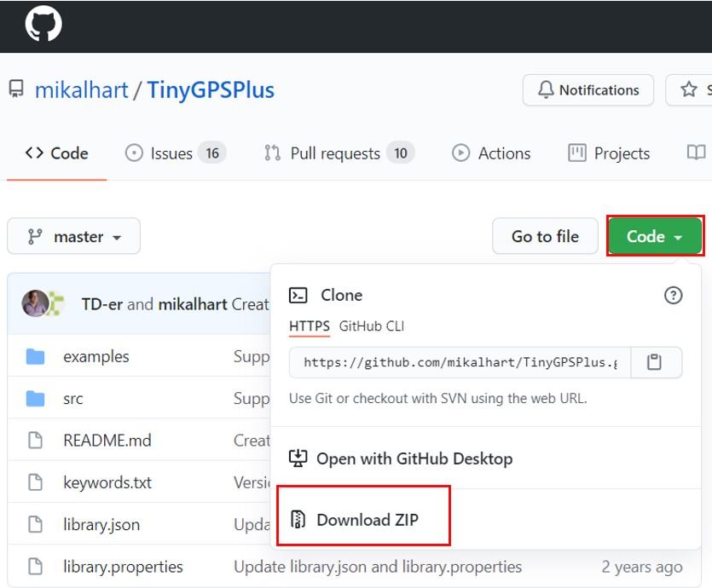Switch to the Projects tab
This screenshot has width=712, height=588.
click(x=609, y=153)
